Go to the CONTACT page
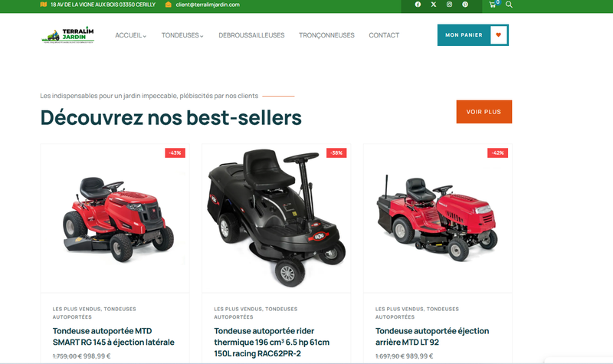The image size is (613, 364). pyautogui.click(x=384, y=35)
